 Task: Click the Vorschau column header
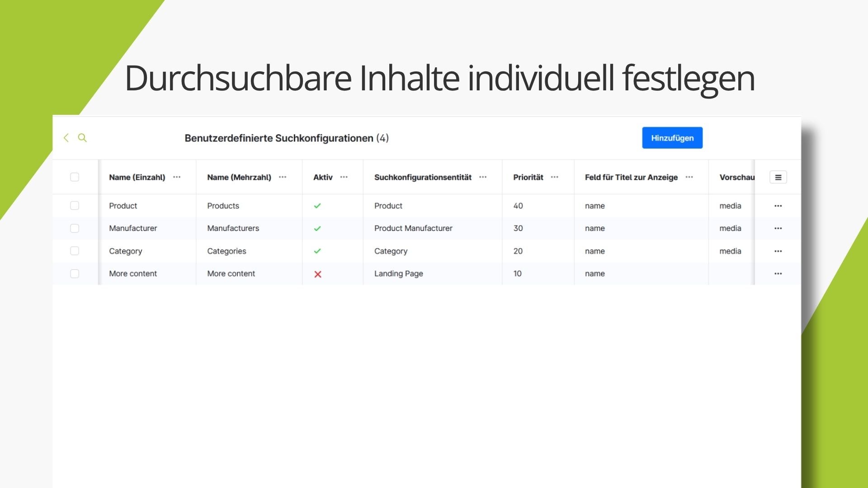(x=737, y=178)
